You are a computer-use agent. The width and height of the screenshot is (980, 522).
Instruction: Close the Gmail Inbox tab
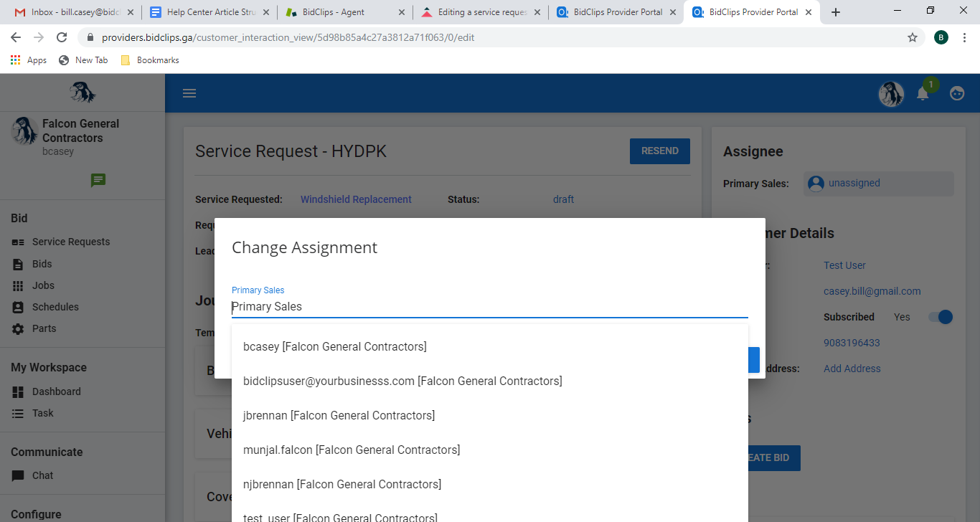(130, 12)
